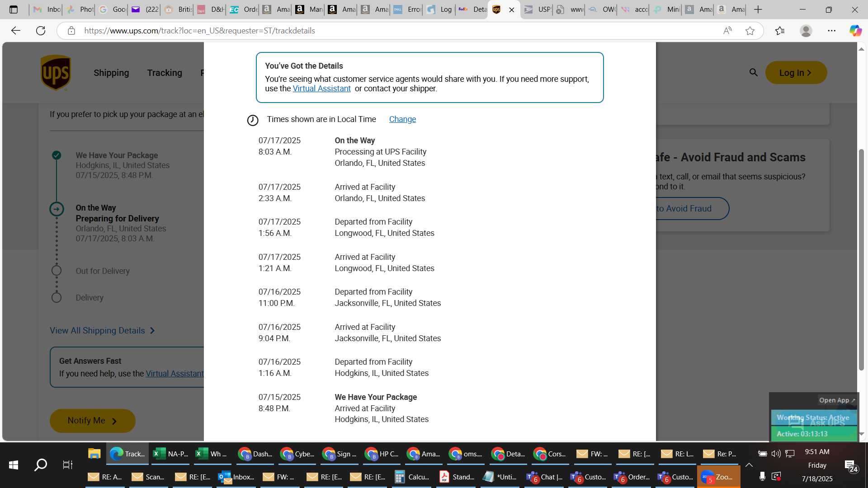Switch to the Error browser tab

(x=406, y=9)
